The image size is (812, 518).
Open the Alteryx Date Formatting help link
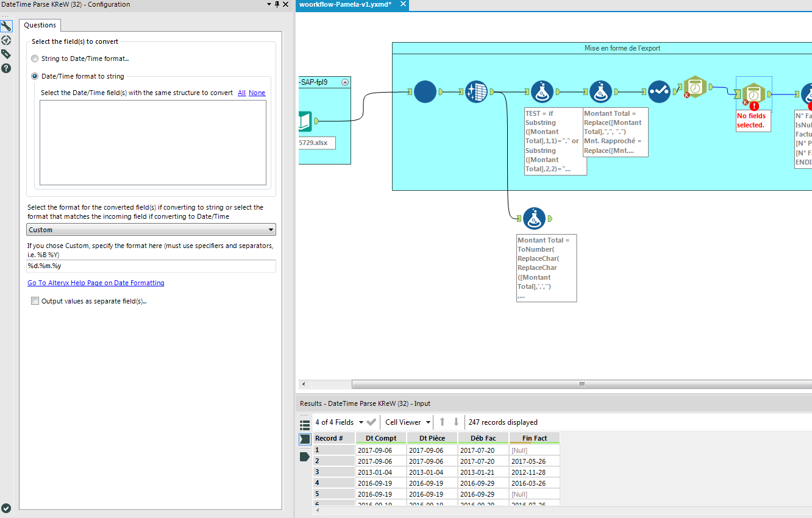pos(96,282)
